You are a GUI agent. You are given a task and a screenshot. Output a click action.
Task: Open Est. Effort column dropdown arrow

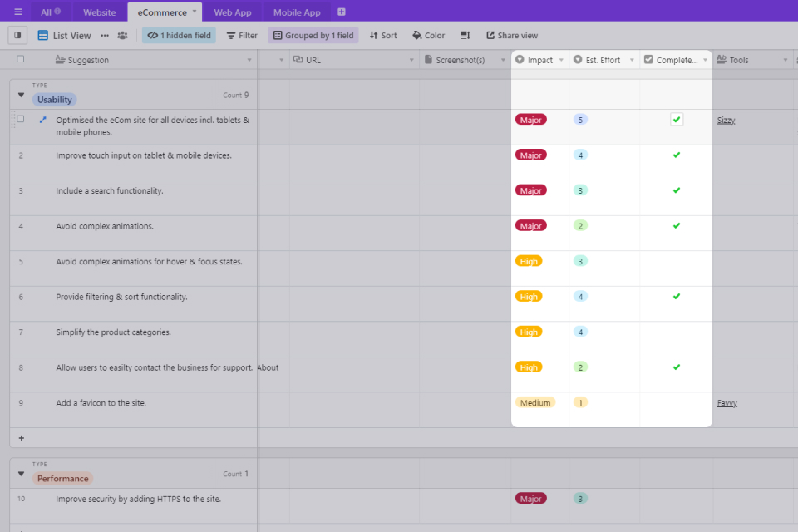[x=632, y=60]
